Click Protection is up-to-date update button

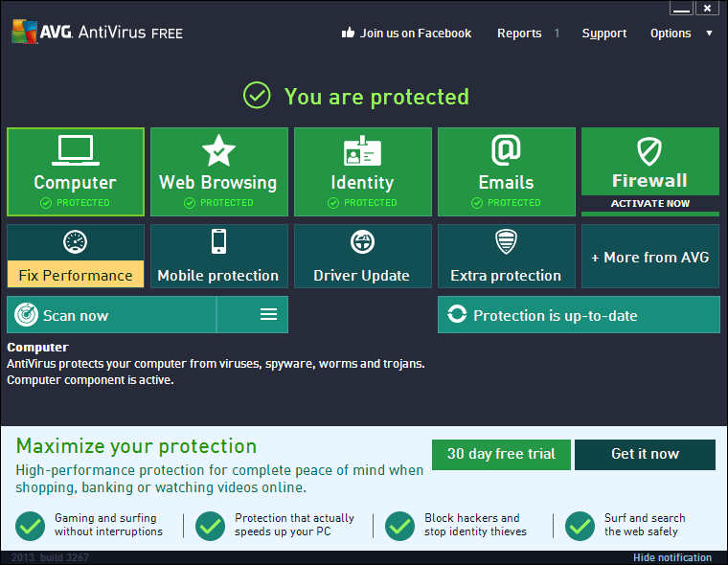579,315
